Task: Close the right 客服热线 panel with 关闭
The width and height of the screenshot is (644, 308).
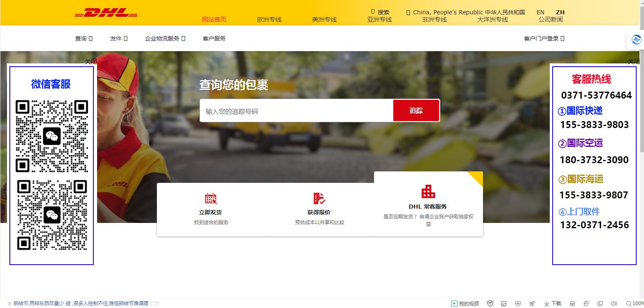Action: click(633, 61)
